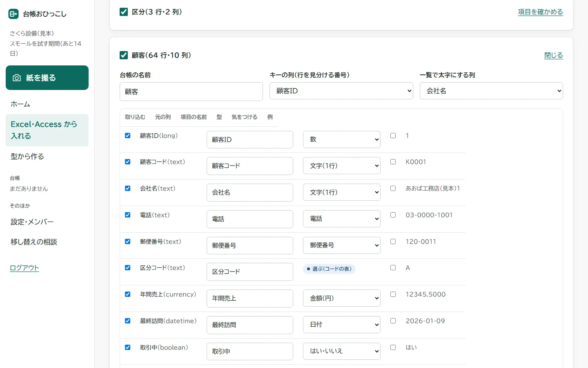Click the example value K0001
This screenshot has width=588, height=368.
tap(416, 162)
